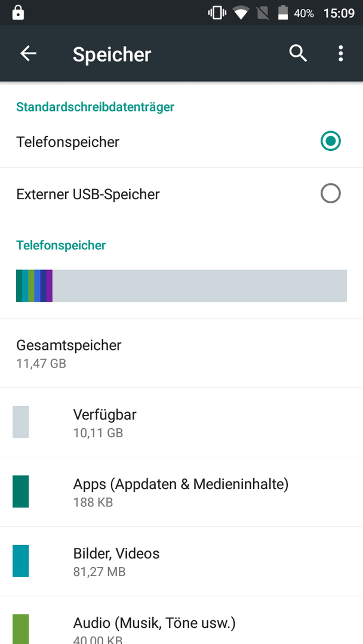Tap the 15:09 clock in status bar
The width and height of the screenshot is (363, 644).
[339, 13]
